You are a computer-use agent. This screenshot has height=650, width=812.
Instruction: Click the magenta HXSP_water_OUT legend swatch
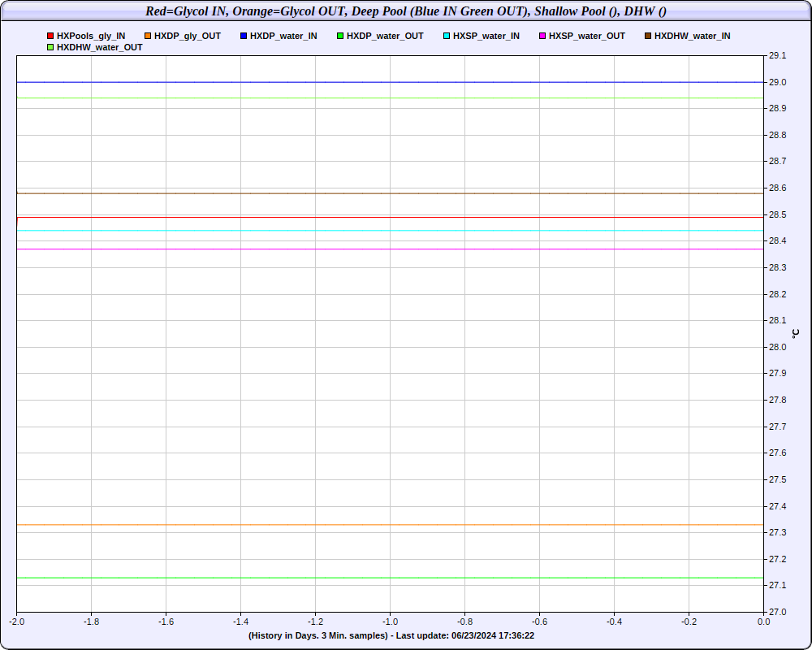[x=542, y=37]
